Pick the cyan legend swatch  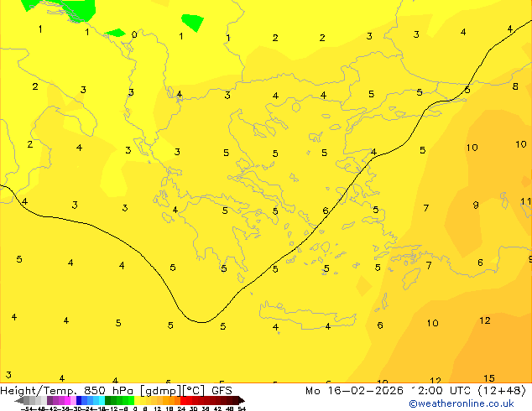(x=102, y=400)
